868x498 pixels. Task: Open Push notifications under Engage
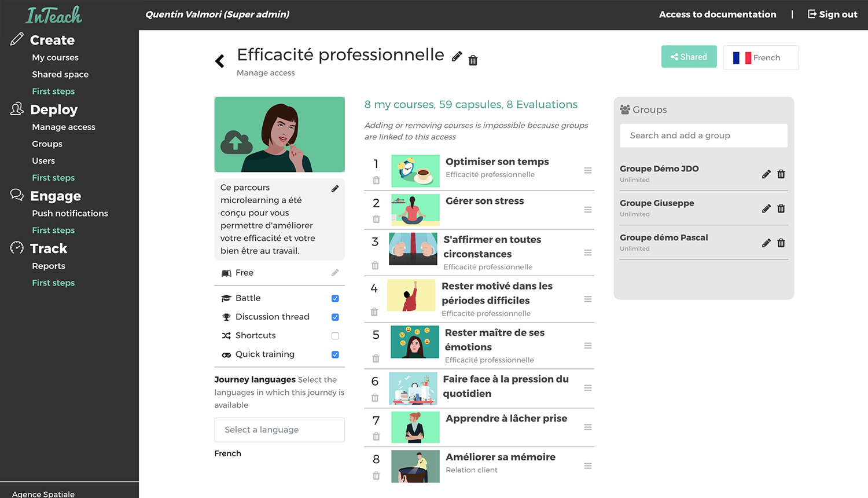coord(70,213)
